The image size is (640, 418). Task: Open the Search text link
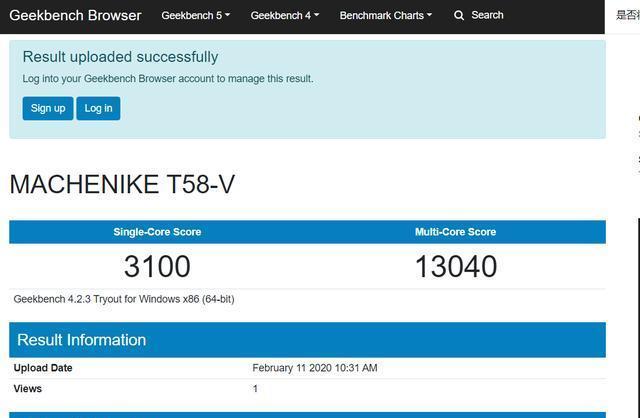487,15
